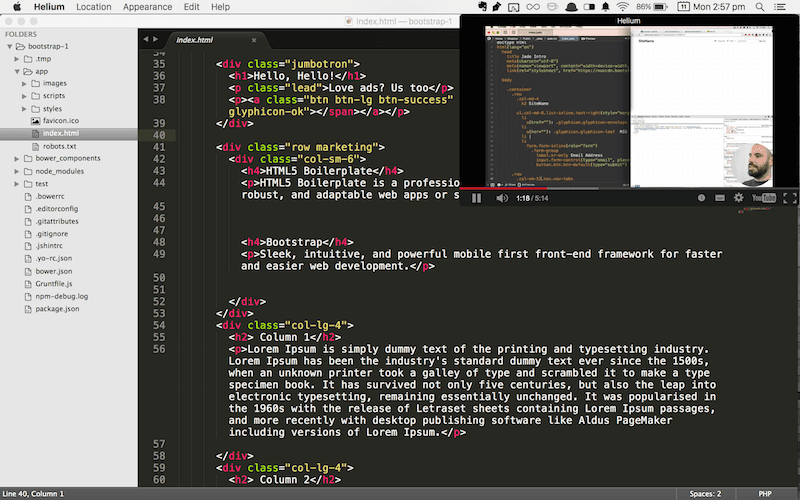Expand the scripts folder
Image resolution: width=800 pixels, height=500 pixels.
tap(24, 96)
